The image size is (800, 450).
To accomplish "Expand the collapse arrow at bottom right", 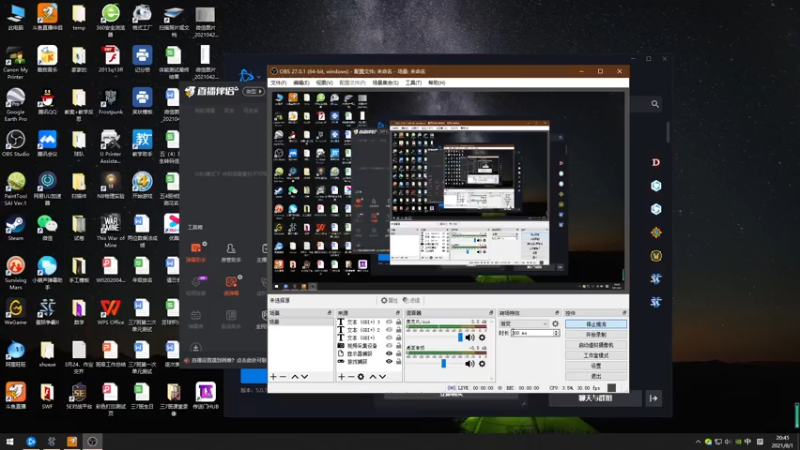I will [x=654, y=398].
